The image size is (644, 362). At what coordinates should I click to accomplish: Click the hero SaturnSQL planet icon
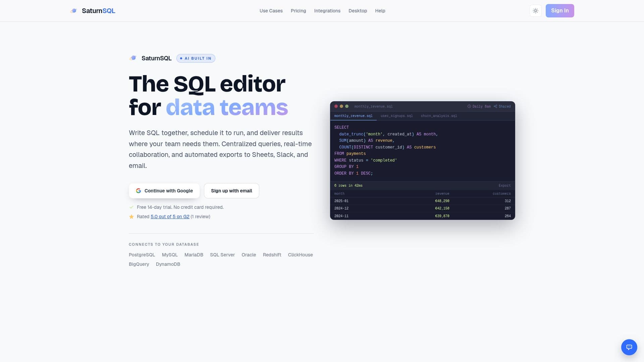(x=133, y=58)
